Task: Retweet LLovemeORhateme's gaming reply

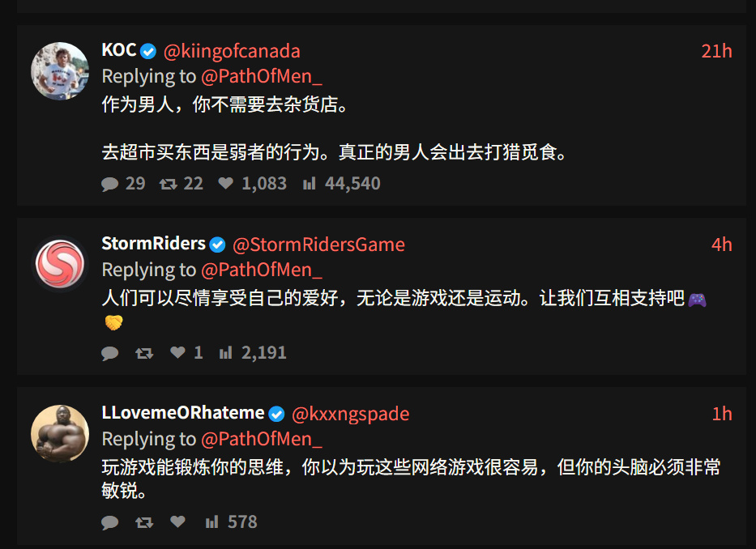Action: [x=144, y=522]
